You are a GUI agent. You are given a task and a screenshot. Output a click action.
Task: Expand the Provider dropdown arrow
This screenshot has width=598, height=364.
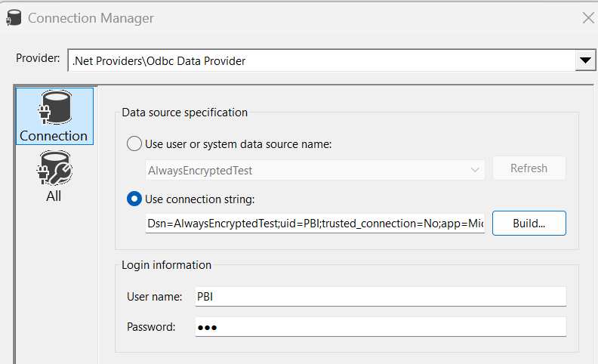(584, 60)
